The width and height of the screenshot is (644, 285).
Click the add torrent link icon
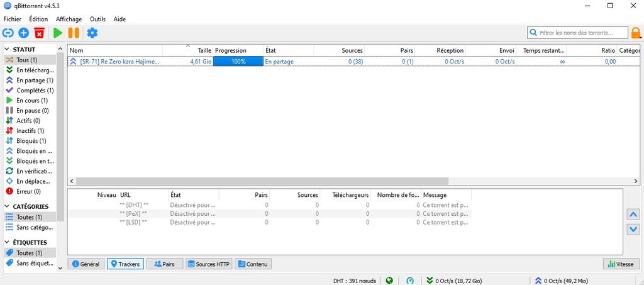(8, 33)
